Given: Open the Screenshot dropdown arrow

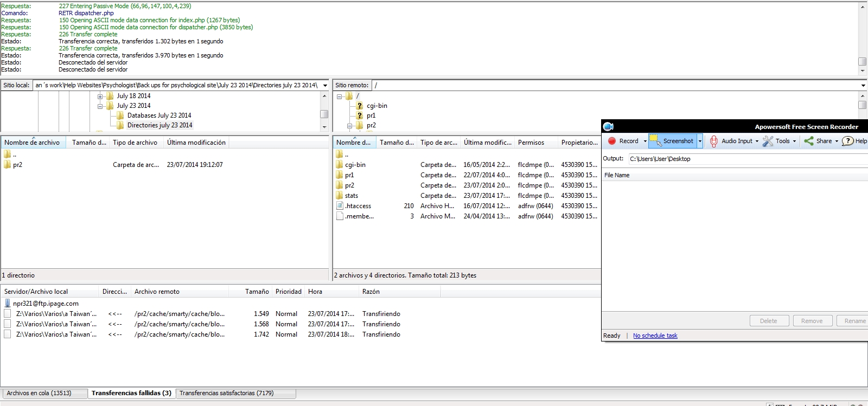Looking at the screenshot, I should click(700, 141).
